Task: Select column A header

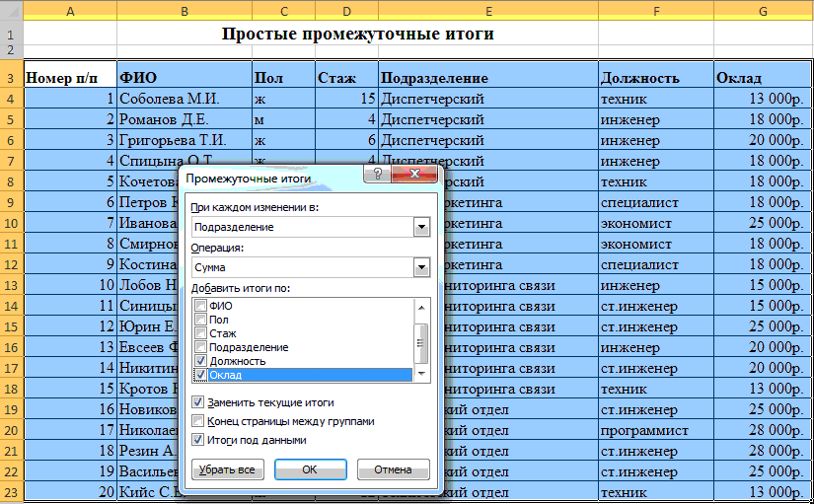Action: (x=70, y=11)
